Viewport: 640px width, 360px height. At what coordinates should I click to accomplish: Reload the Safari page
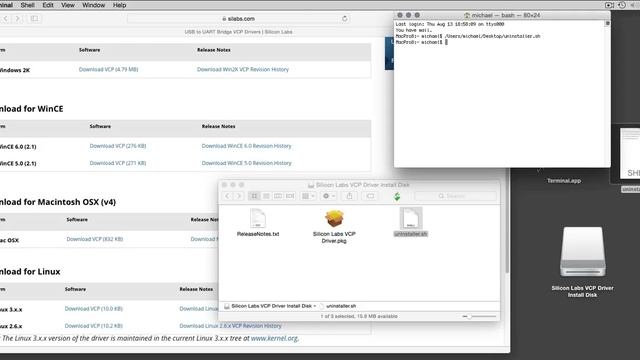coord(345,19)
